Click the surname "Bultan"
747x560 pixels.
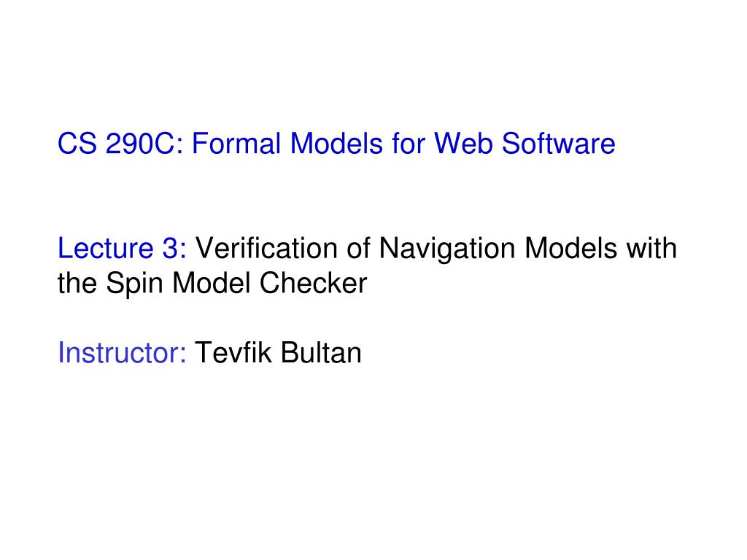coord(321,353)
